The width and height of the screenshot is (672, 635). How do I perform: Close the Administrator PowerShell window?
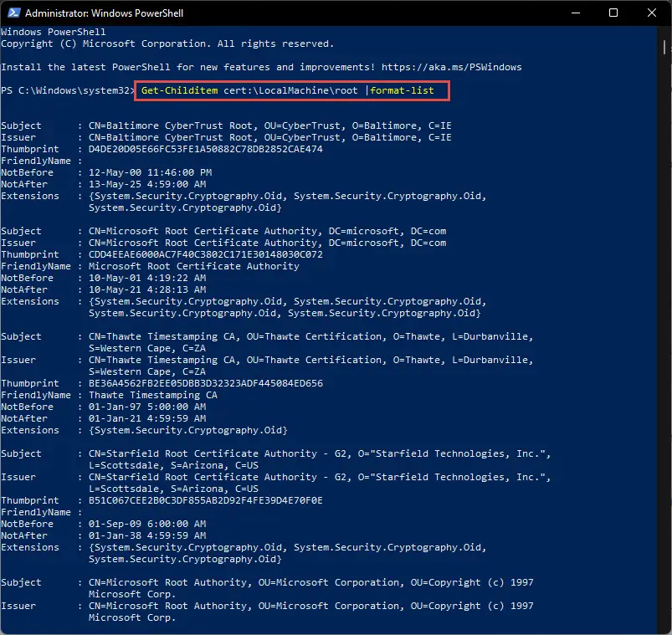pyautogui.click(x=651, y=13)
